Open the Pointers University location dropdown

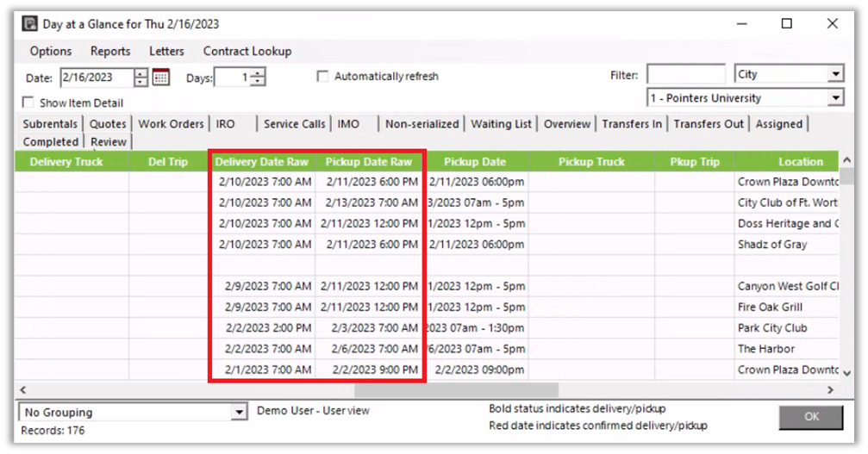coord(835,98)
